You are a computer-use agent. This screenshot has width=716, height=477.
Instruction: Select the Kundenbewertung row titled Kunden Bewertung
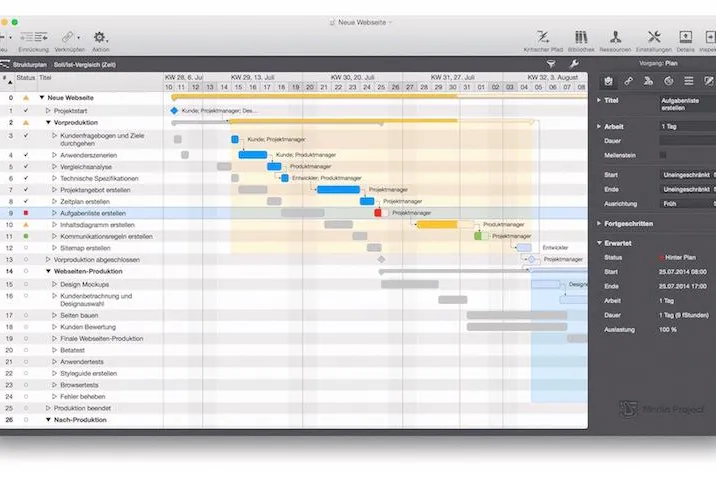tap(81, 327)
